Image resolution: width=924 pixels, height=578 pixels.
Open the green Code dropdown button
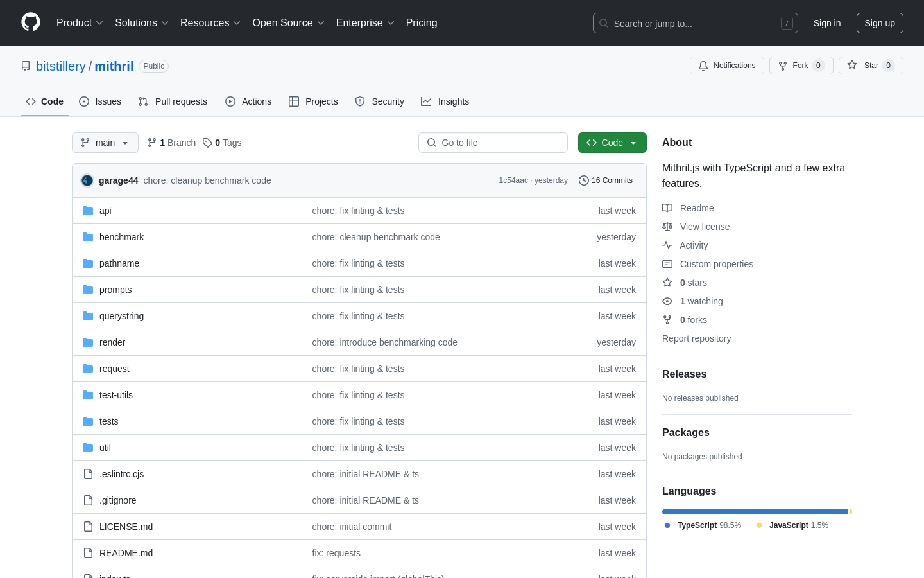coord(612,143)
